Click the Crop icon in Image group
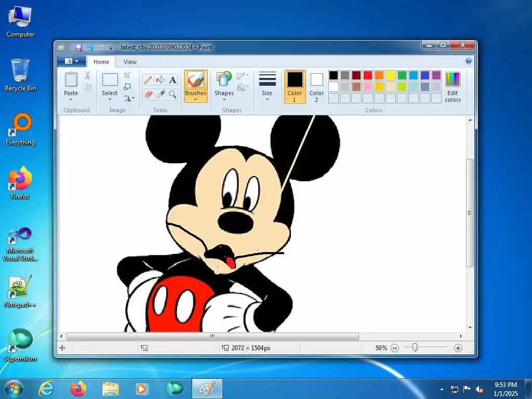The image size is (532, 399). click(127, 75)
